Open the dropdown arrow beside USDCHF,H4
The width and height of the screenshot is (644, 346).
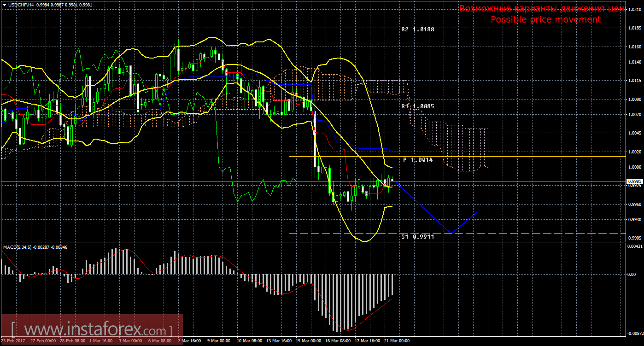(4, 4)
